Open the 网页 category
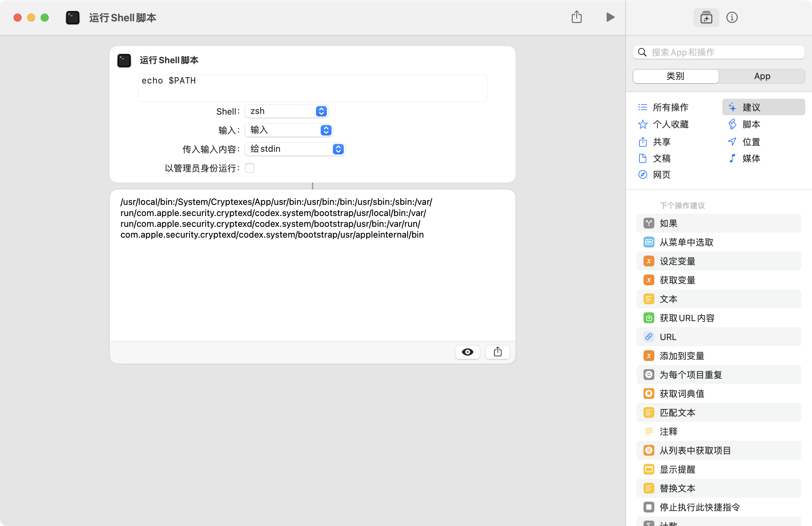This screenshot has width=812, height=526. [x=661, y=174]
